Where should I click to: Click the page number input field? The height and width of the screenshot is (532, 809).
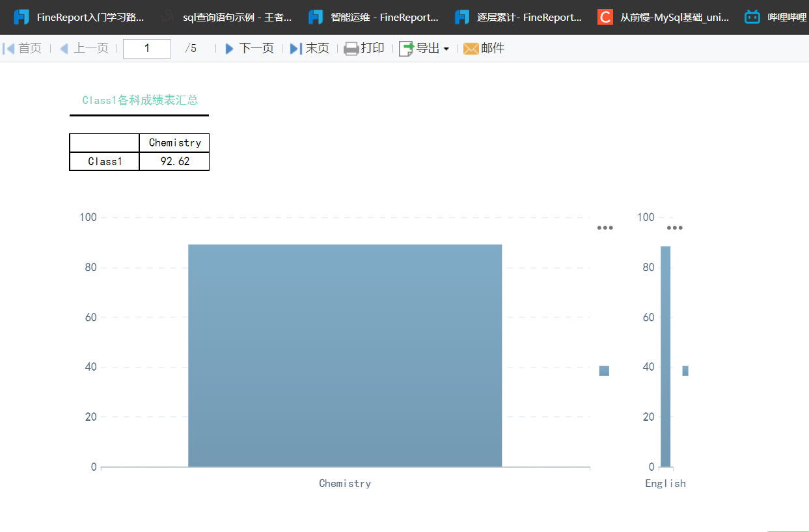pos(147,48)
